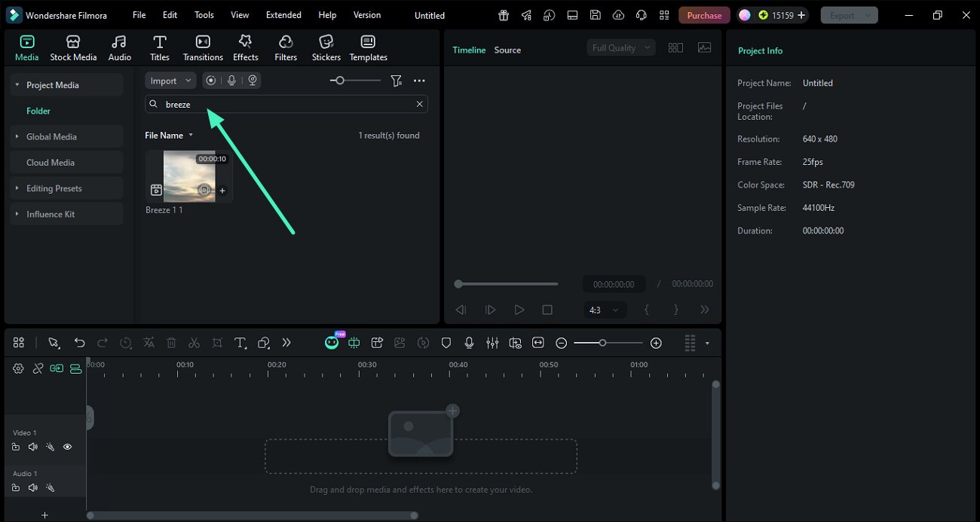The image size is (980, 522).
Task: Open the File Name sort dropdown
Action: (169, 136)
